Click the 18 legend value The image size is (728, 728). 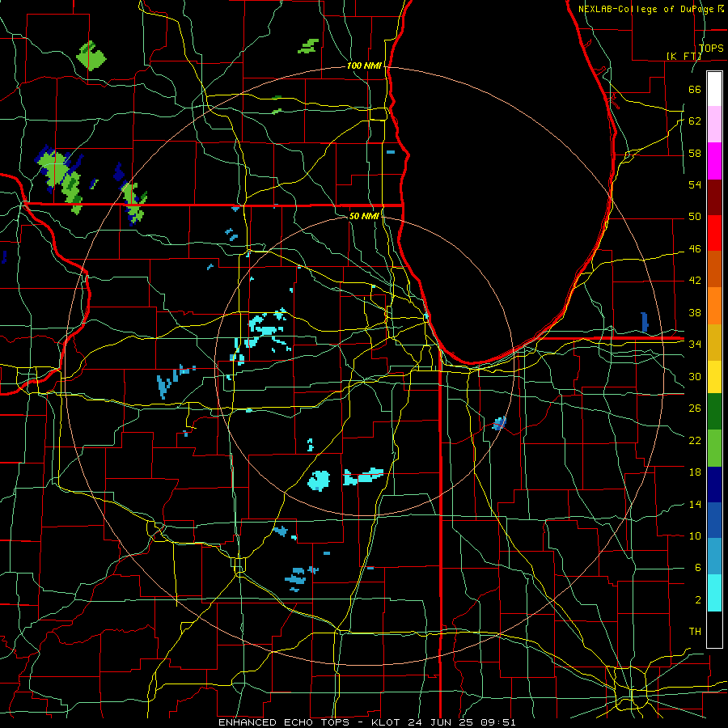695,472
